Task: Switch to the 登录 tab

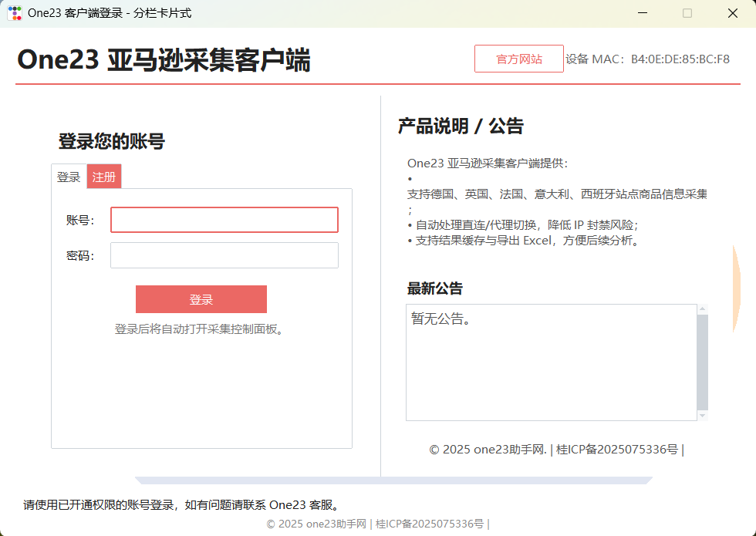Action: [x=69, y=177]
